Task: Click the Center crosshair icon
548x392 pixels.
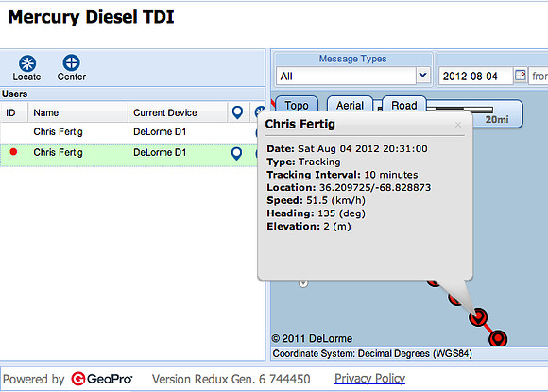Action: 71,63
